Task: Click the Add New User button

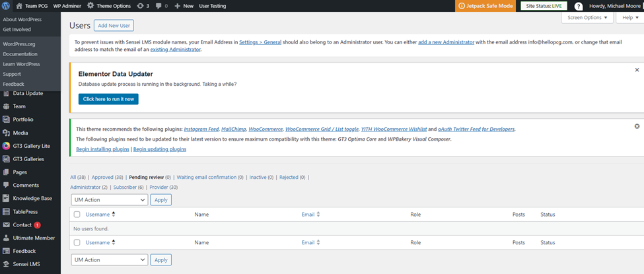Action: coord(114,26)
